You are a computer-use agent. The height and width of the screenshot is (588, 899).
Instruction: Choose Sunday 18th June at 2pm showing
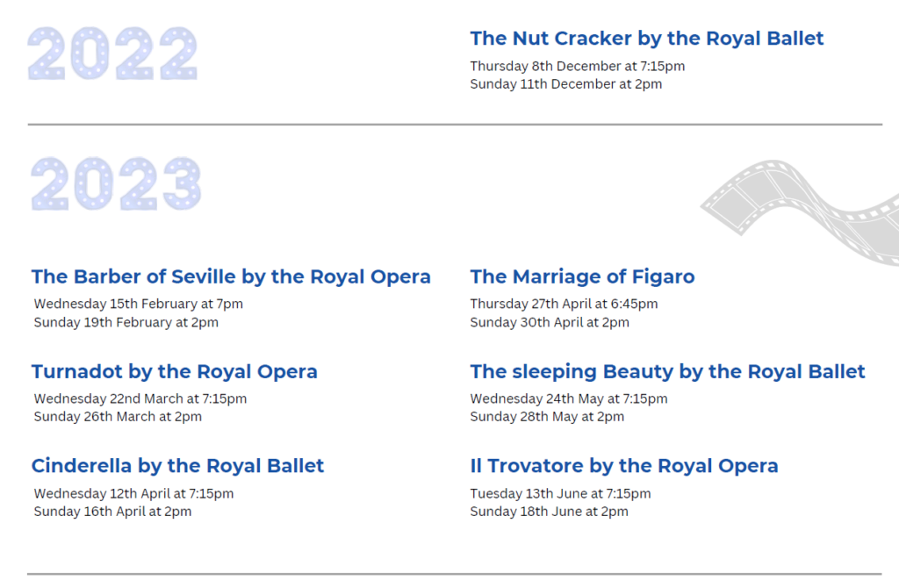click(x=549, y=512)
